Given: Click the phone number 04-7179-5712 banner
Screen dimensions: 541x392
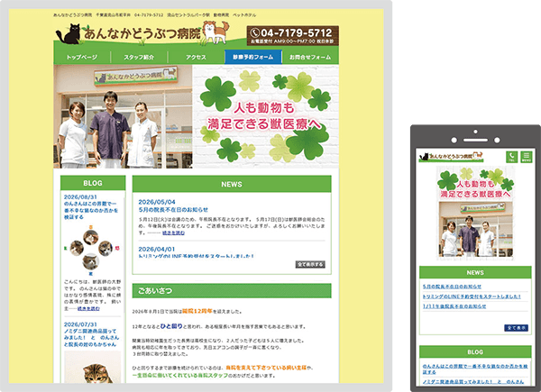Looking at the screenshot, I should tap(292, 35).
